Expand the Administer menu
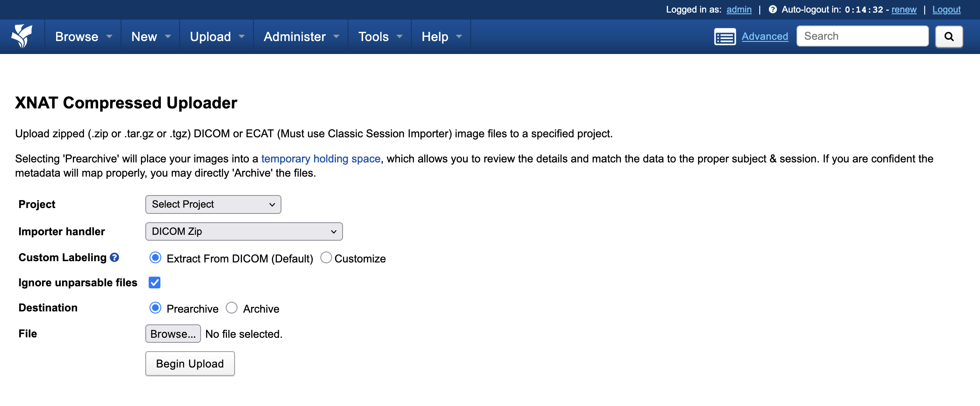The width and height of the screenshot is (980, 406). [301, 37]
